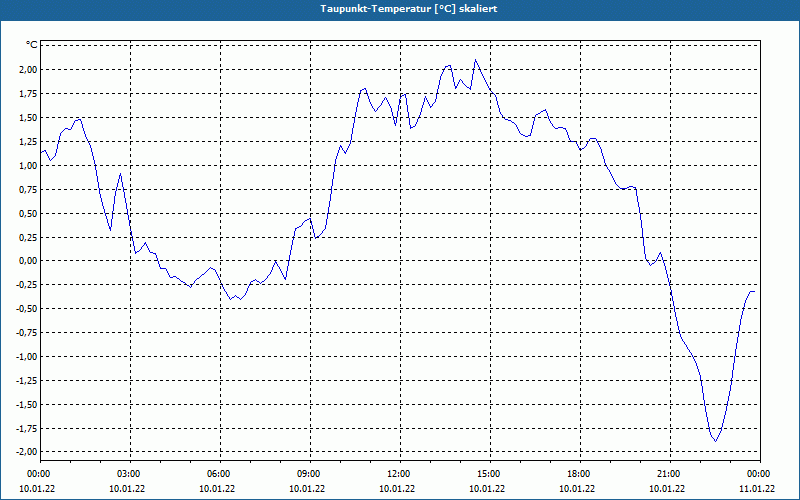800x500 pixels.
Task: Click the 10.01.22 date under 12:00
Action: point(397,489)
